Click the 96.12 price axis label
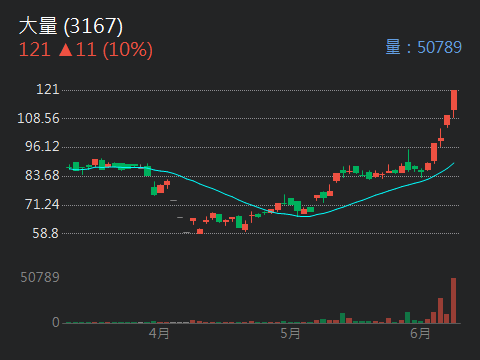 tap(42, 147)
